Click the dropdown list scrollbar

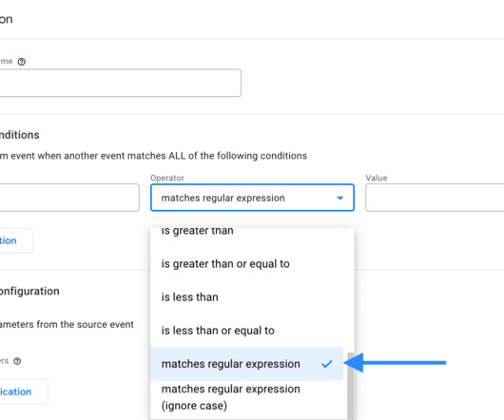(x=351, y=386)
